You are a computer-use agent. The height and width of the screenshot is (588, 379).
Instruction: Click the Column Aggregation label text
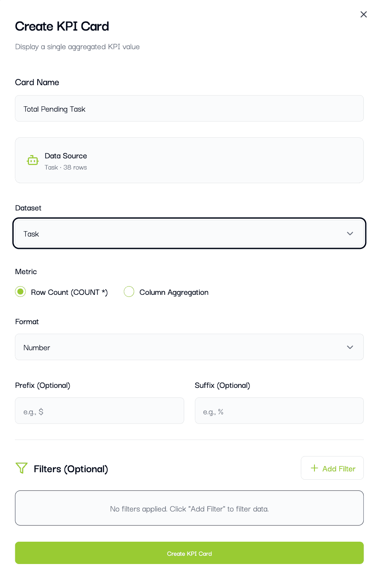(x=174, y=292)
